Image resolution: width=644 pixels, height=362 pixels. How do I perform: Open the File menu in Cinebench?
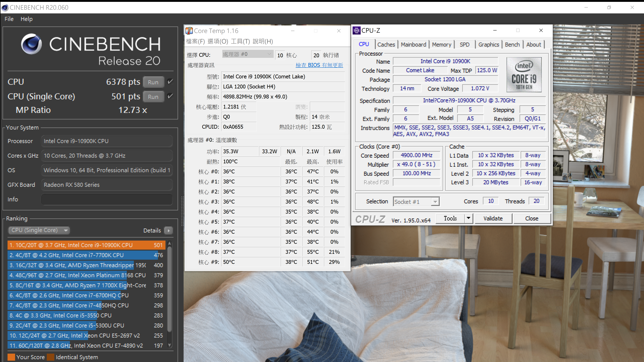click(9, 19)
